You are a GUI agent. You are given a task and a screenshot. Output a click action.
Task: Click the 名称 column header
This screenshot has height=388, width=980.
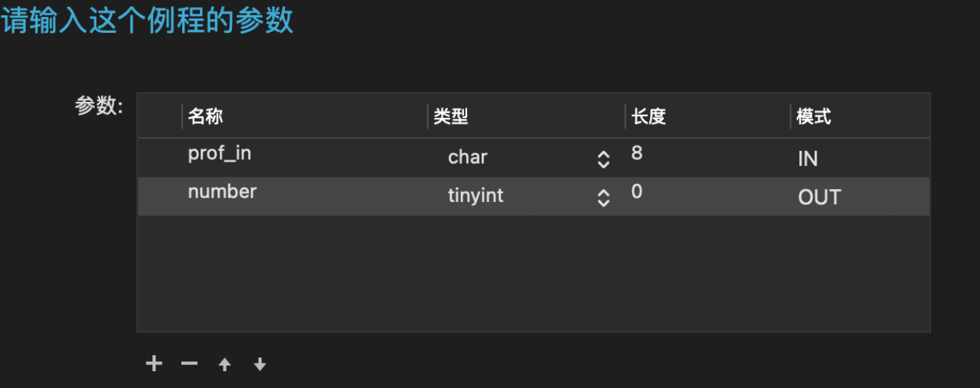tap(205, 116)
